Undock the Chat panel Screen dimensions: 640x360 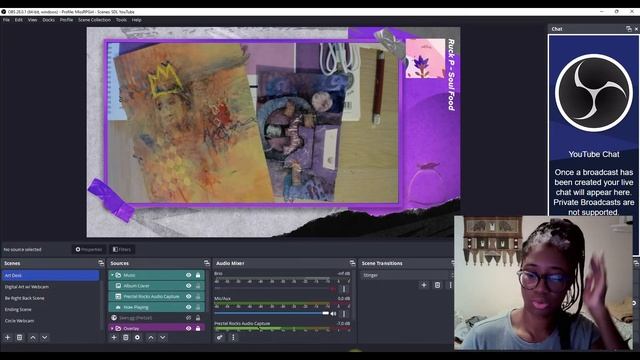(x=629, y=29)
